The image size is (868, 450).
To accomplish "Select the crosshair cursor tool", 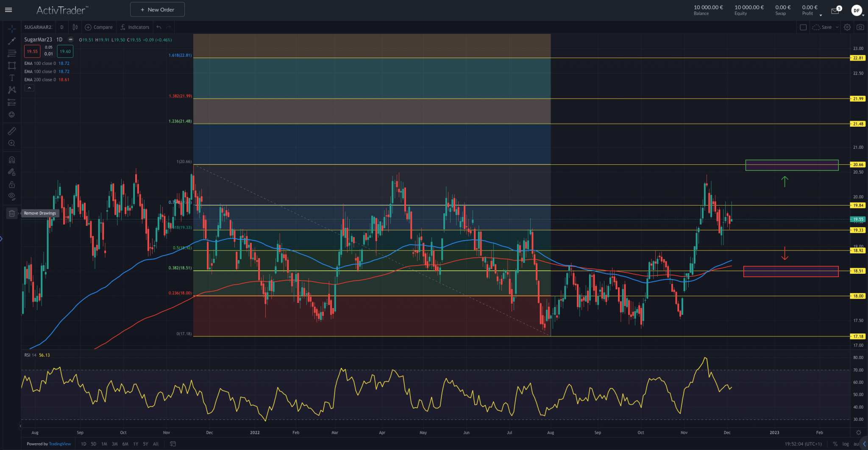I will coord(11,28).
